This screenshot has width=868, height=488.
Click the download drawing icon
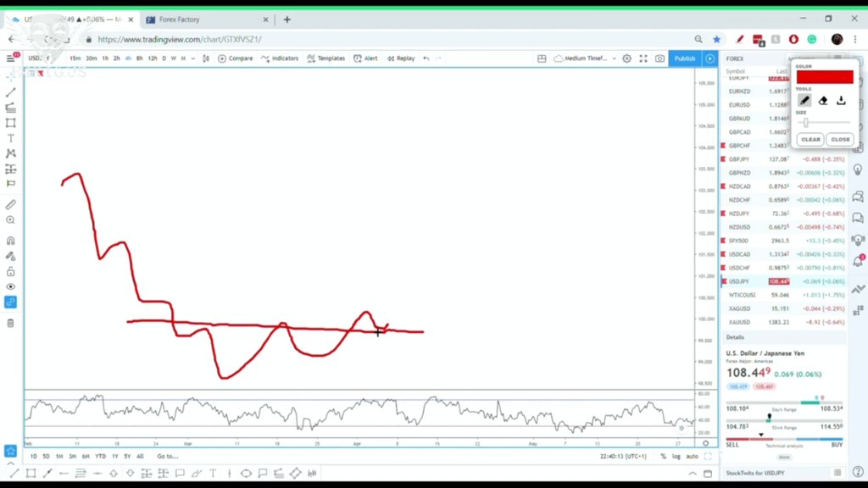(841, 101)
